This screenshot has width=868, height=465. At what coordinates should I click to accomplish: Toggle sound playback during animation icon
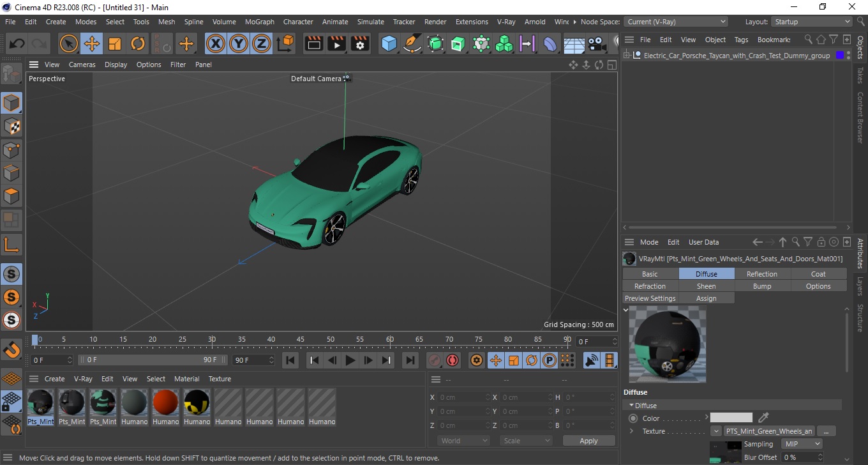(x=592, y=360)
